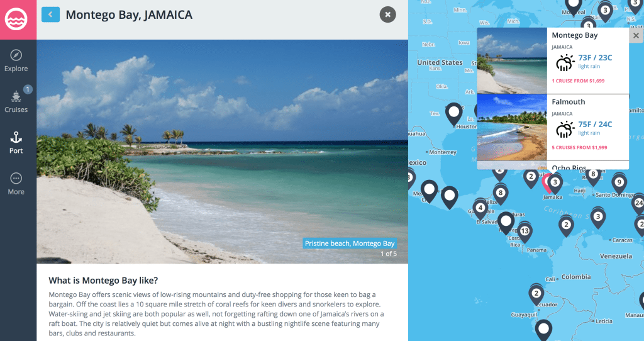Click the map pin numbered 13
This screenshot has height=341, width=644.
pos(525,232)
